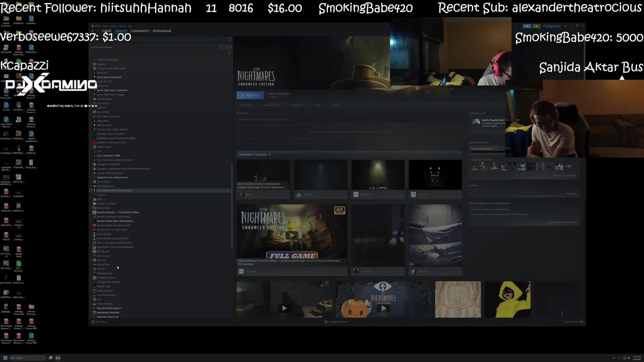Open the Windows Start button
This screenshot has height=362, width=644.
[6, 358]
